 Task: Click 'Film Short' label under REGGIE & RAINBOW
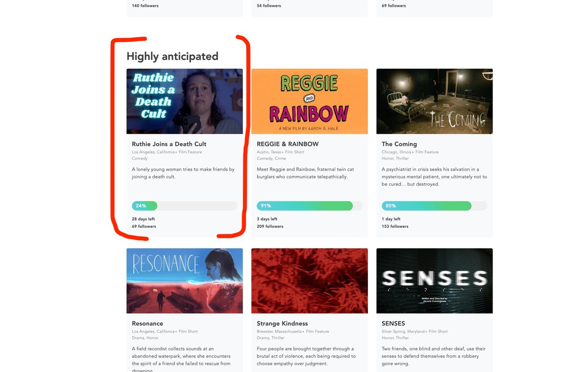point(295,152)
